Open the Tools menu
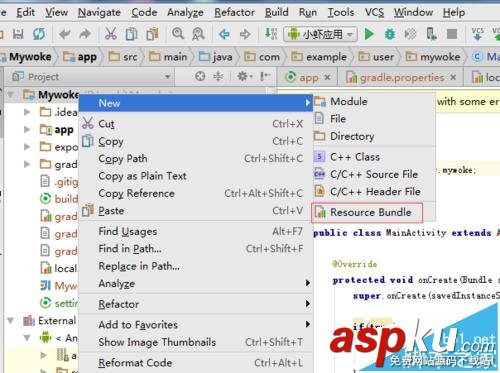 pyautogui.click(x=341, y=13)
